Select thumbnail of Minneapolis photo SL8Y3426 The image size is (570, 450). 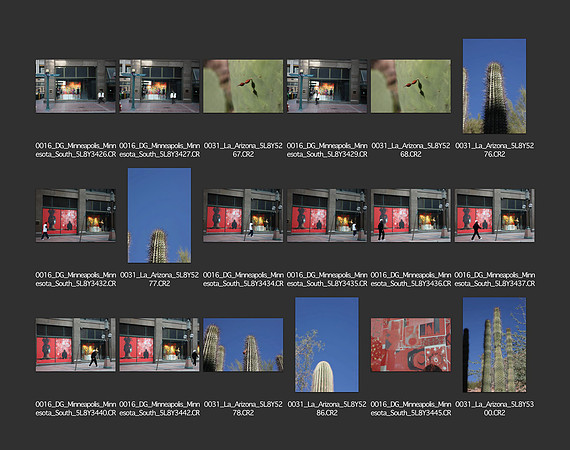point(76,87)
